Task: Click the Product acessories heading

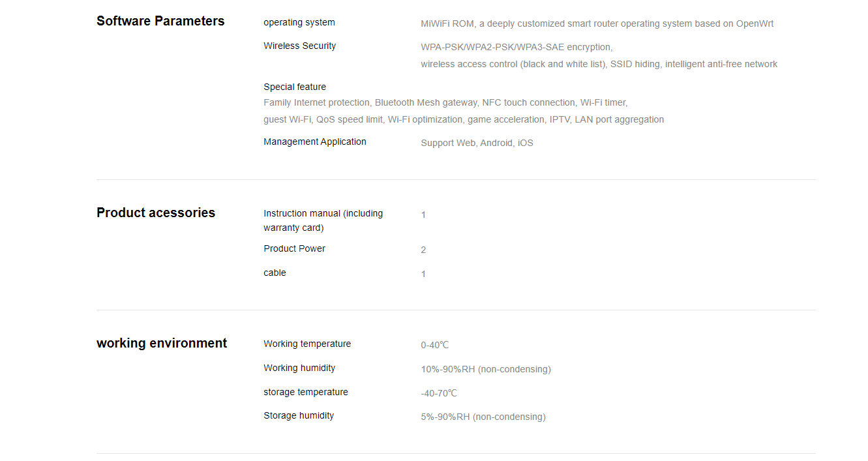Action: click(156, 213)
